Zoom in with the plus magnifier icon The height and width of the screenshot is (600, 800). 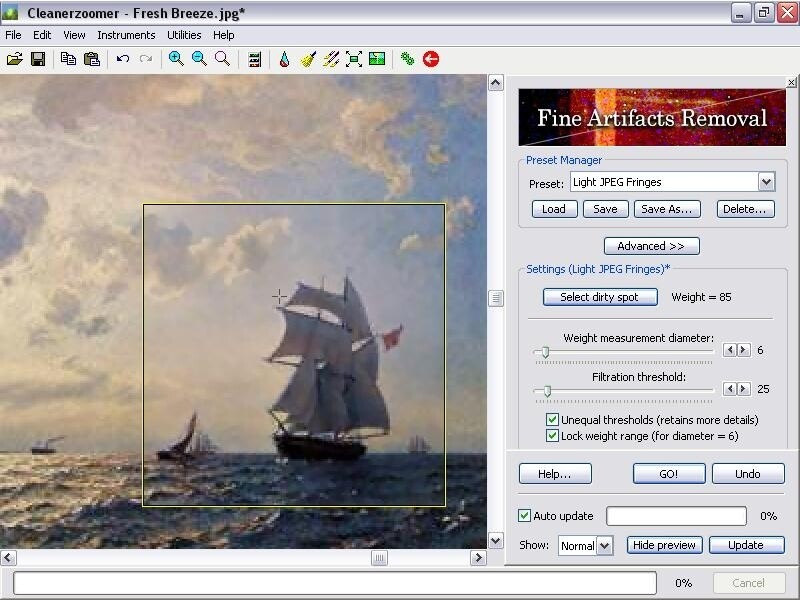click(x=176, y=59)
